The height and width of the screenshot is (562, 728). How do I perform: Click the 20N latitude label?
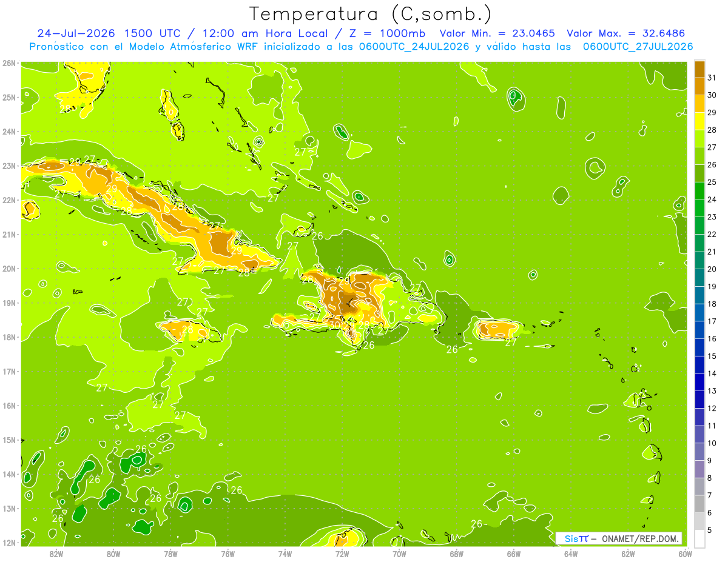(8, 269)
